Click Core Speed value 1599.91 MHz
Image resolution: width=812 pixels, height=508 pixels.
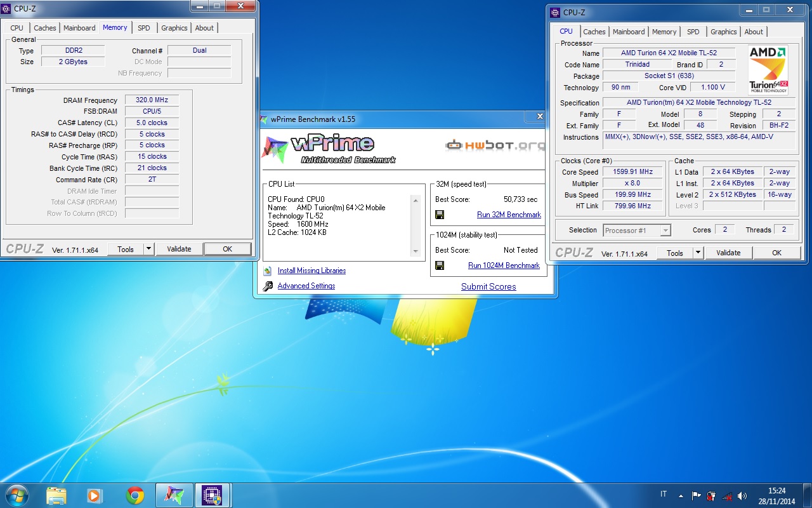(633, 171)
